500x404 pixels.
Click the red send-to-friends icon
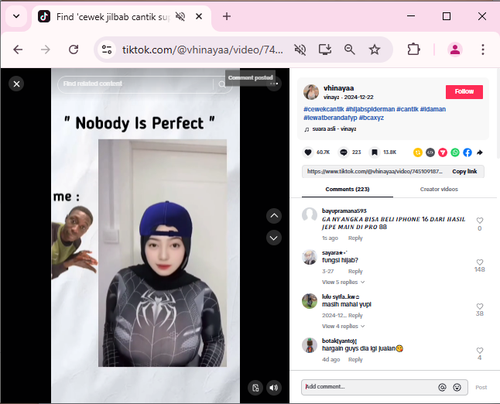[x=442, y=152]
